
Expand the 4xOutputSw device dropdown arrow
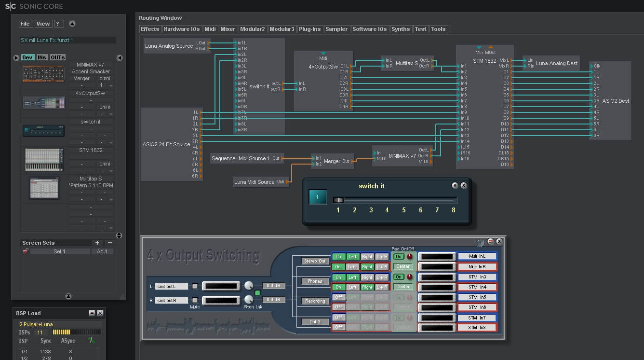[x=111, y=114]
